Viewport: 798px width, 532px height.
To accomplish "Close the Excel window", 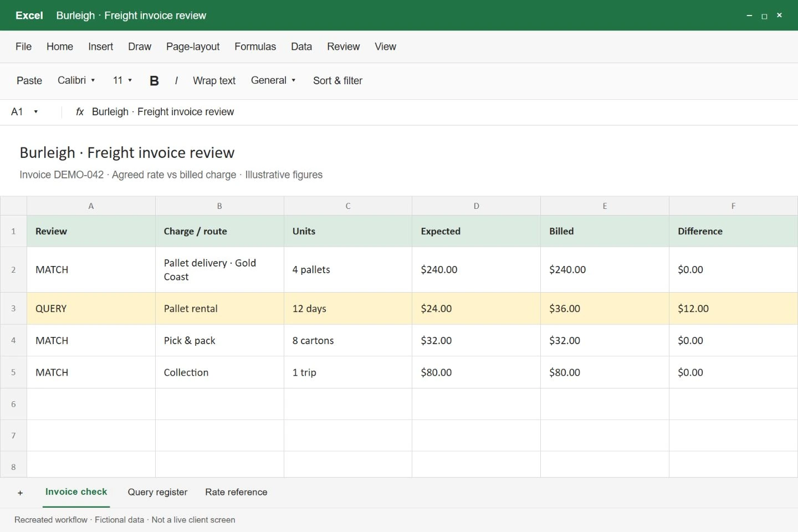I will [779, 16].
